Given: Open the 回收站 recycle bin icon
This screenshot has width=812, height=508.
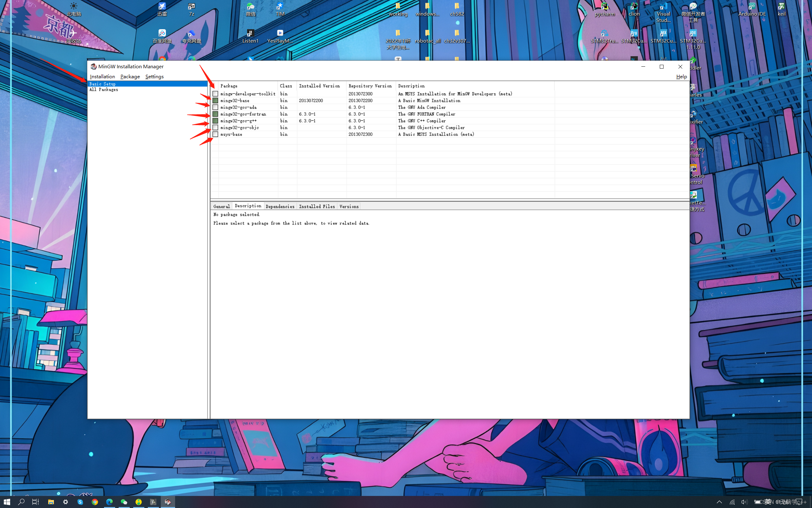Looking at the screenshot, I should point(74,37).
